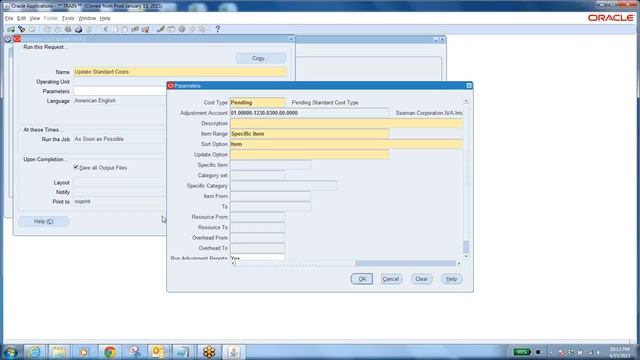640x360 pixels.
Task: Click the Specific Item field
Action: click(x=271, y=165)
